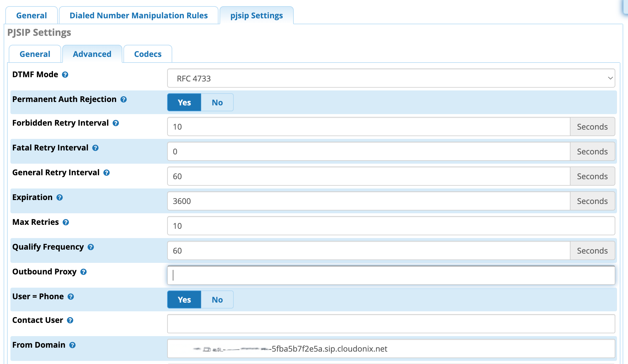Click the Contact User input field
Viewport: 628px width, 364px height.
point(391,324)
